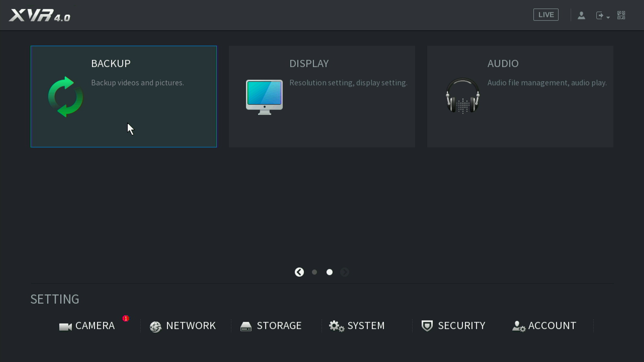The width and height of the screenshot is (644, 362).
Task: Open the NETWORK settings label
Action: point(191,326)
